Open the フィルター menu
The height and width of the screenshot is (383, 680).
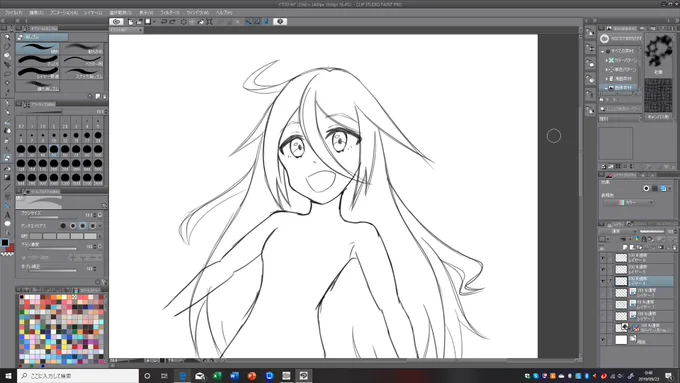point(170,13)
